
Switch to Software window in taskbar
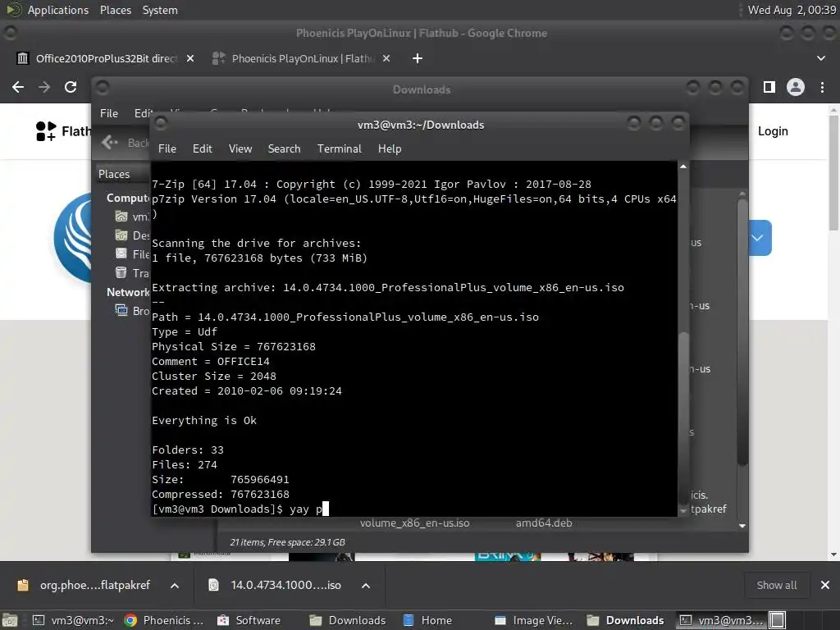(x=249, y=620)
